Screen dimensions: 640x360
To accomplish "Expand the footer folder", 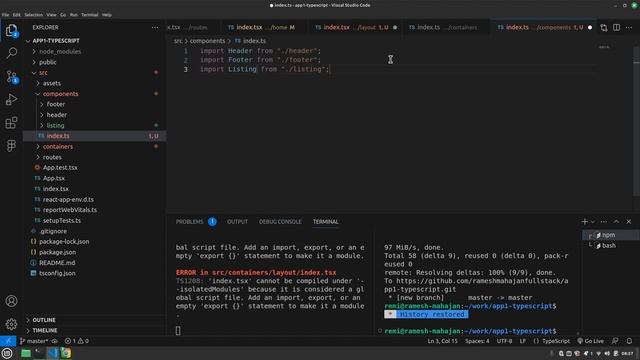I will pyautogui.click(x=56, y=104).
